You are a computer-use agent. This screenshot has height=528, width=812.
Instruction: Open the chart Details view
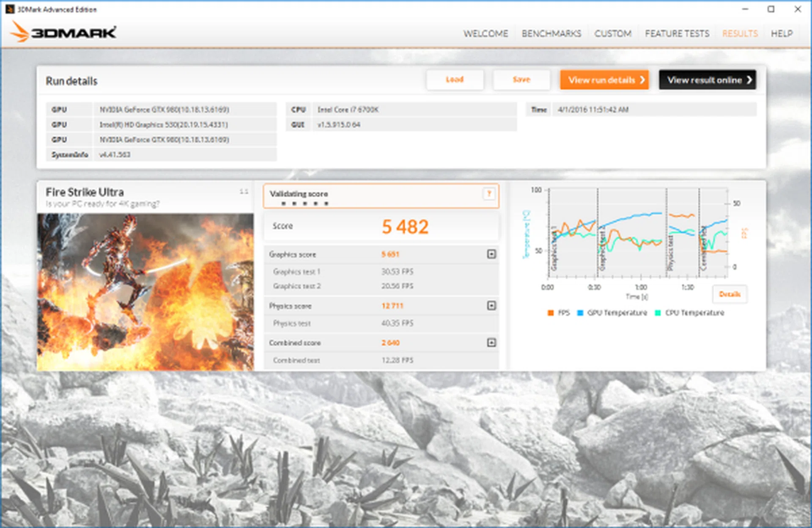pyautogui.click(x=730, y=294)
